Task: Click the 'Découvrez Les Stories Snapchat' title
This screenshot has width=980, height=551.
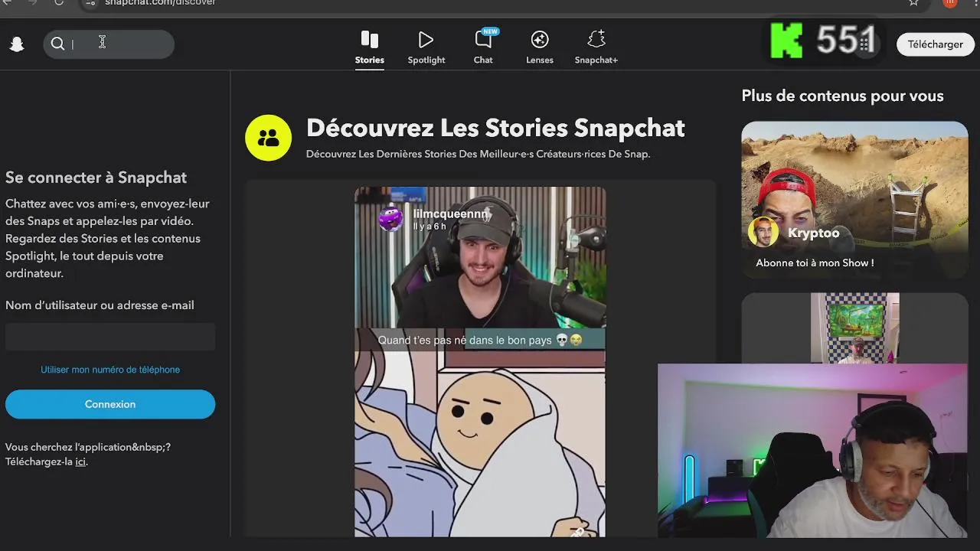Action: (x=495, y=128)
